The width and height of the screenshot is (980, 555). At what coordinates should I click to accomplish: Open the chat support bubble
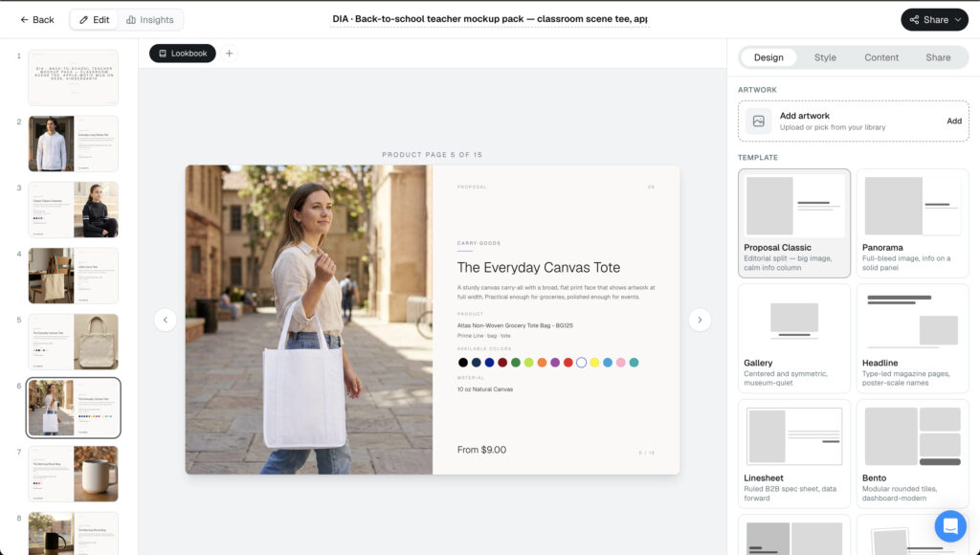pyautogui.click(x=950, y=525)
